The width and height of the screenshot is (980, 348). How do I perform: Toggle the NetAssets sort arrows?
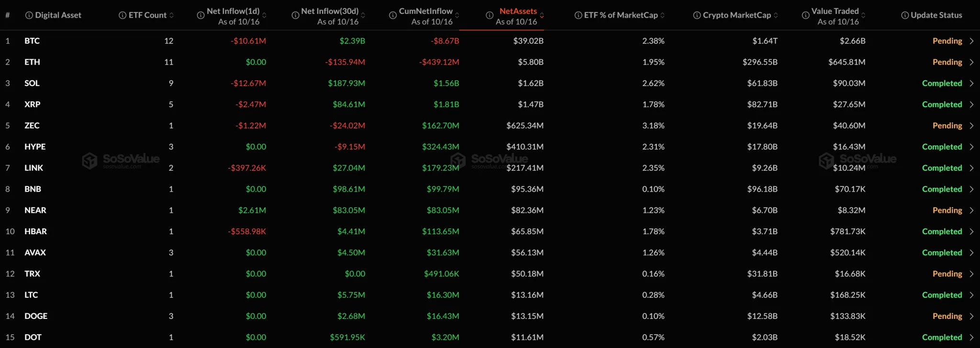(542, 15)
